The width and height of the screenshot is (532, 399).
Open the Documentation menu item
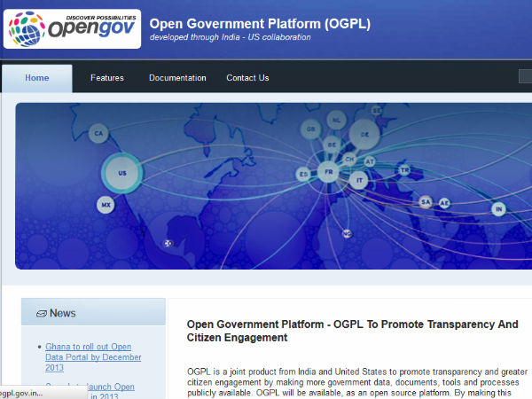point(177,78)
